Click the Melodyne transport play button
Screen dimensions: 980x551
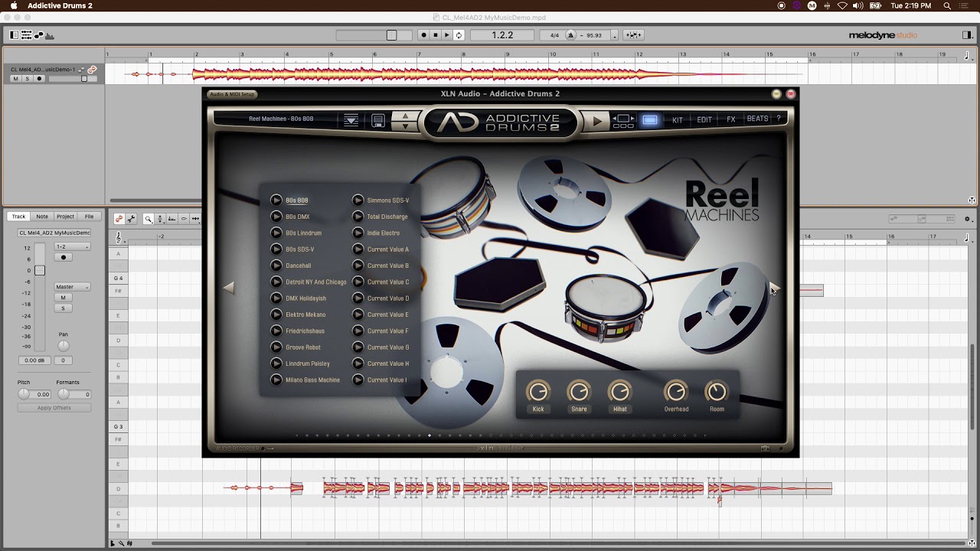(447, 35)
